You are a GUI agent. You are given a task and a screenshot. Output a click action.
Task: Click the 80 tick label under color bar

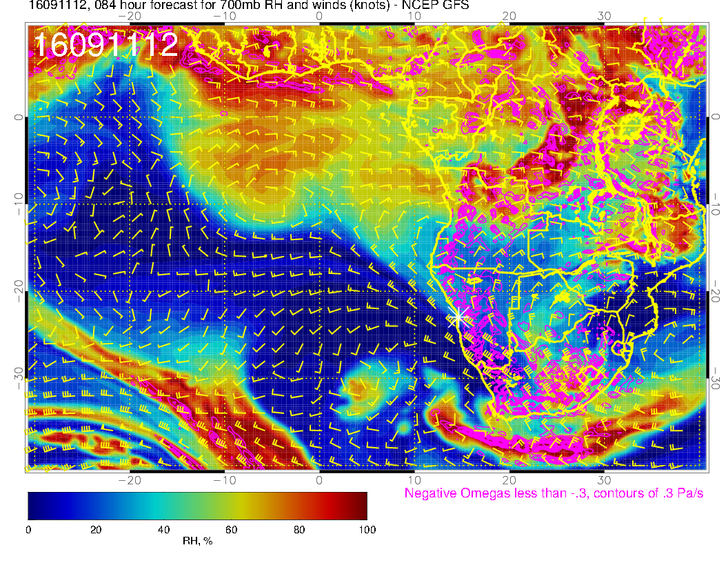click(299, 530)
